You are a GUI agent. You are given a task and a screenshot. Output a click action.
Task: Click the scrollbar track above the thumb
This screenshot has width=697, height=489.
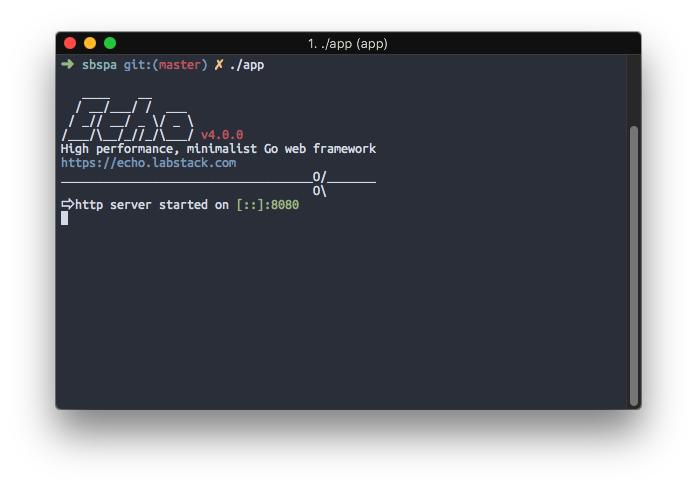[x=634, y=91]
